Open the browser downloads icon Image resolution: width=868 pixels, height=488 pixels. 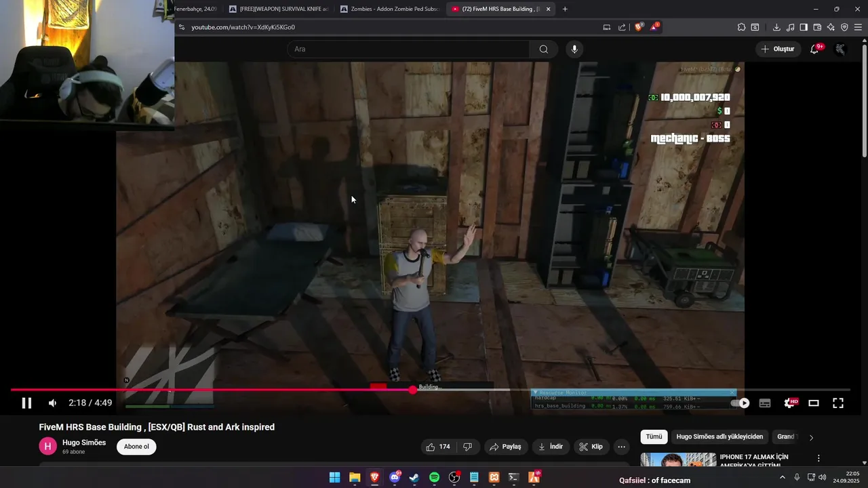coord(776,27)
